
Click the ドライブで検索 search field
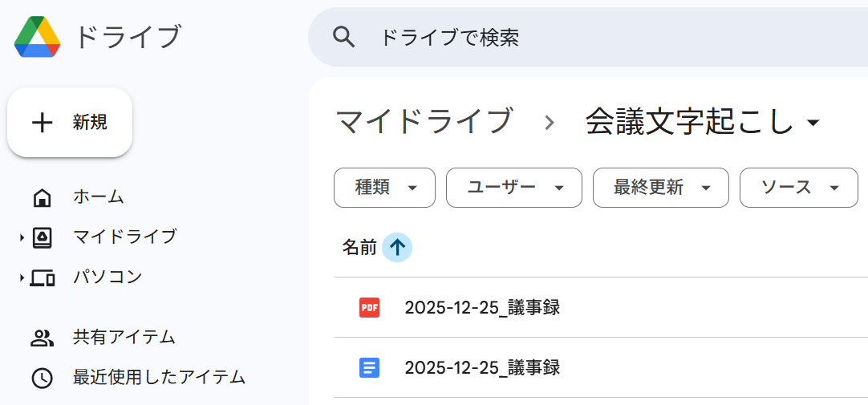tap(562, 37)
